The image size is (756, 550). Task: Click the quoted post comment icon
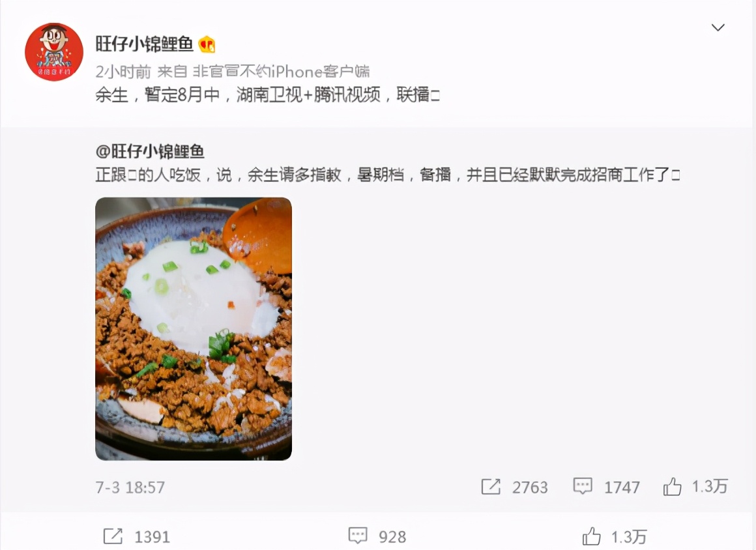(583, 486)
